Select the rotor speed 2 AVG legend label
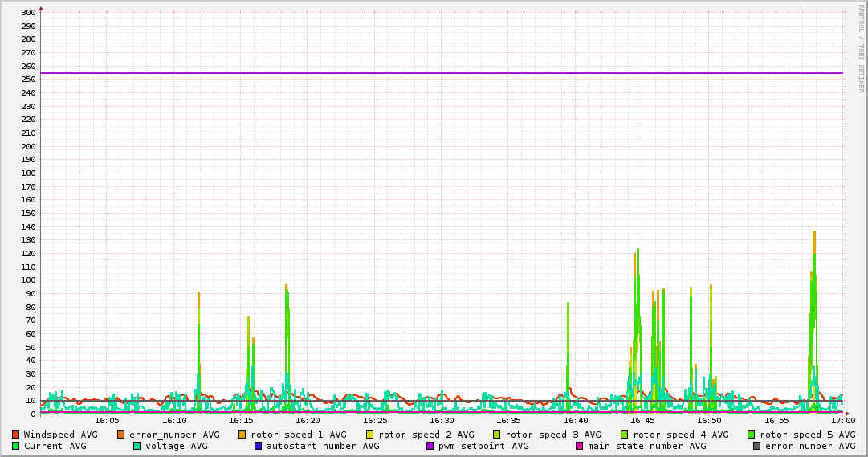Image resolution: width=868 pixels, height=457 pixels. (x=426, y=435)
